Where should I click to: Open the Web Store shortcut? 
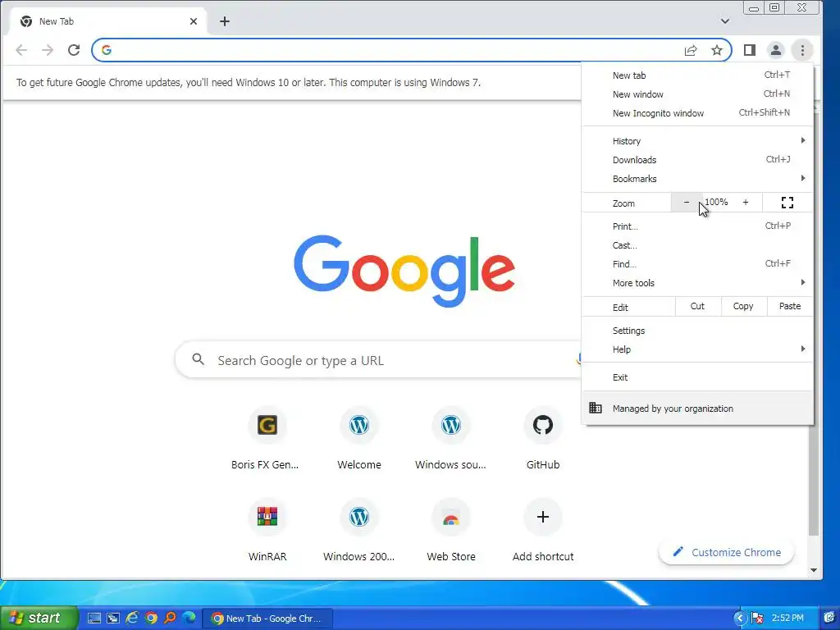[x=450, y=531]
